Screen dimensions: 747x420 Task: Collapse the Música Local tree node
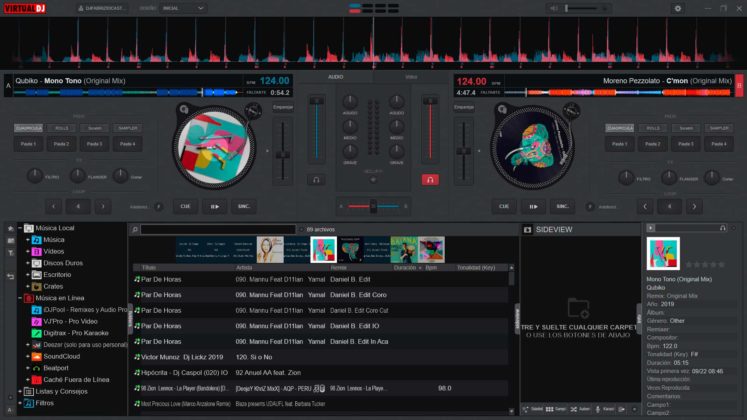pyautogui.click(x=20, y=228)
